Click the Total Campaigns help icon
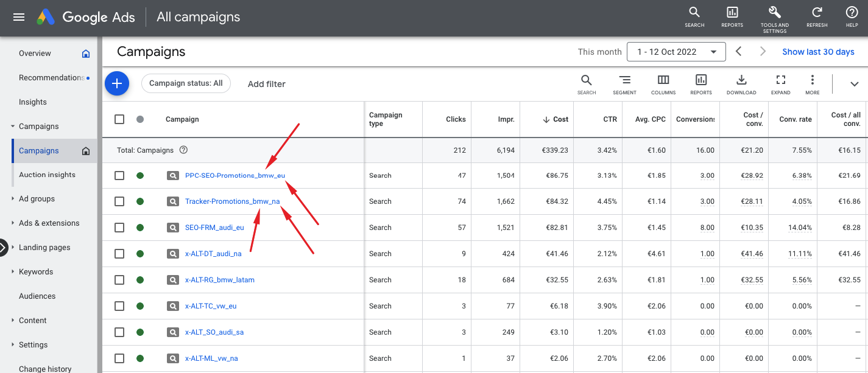The height and width of the screenshot is (373, 868). [x=183, y=150]
